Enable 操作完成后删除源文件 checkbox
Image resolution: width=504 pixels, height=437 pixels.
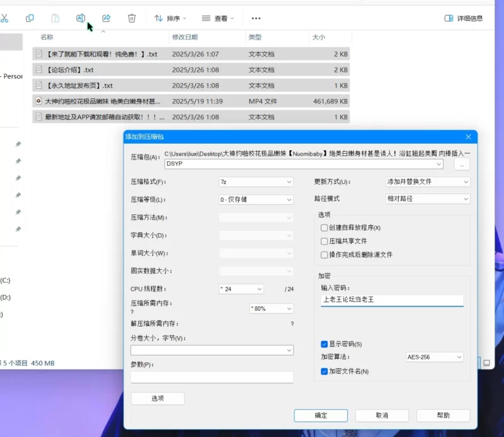point(324,255)
